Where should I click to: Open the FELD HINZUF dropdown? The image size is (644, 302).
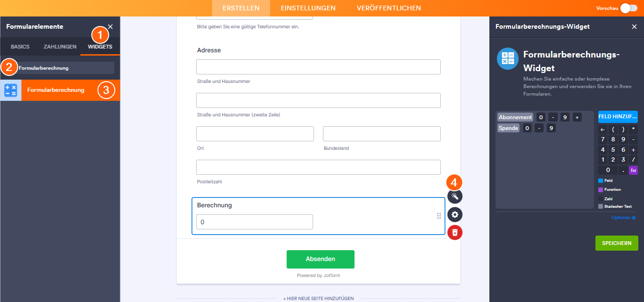618,117
